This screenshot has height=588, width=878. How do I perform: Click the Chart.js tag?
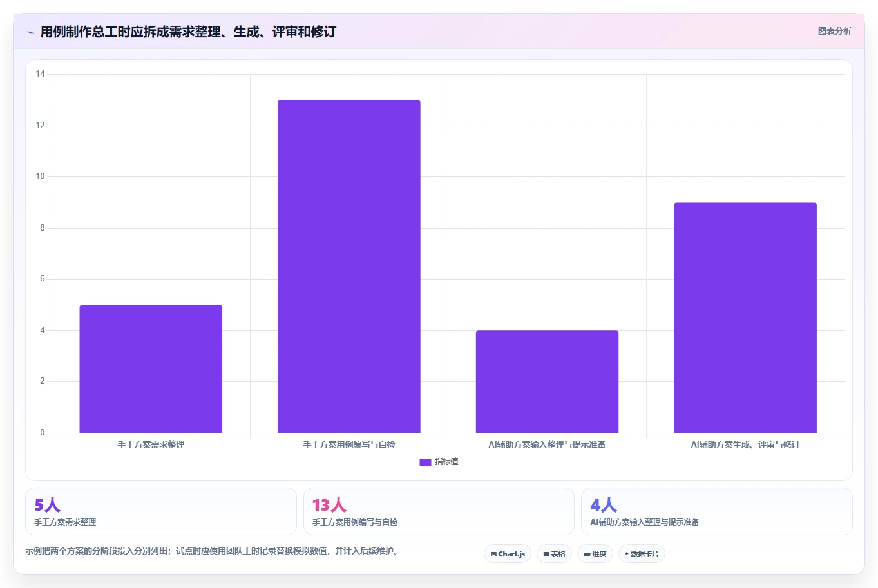click(508, 554)
